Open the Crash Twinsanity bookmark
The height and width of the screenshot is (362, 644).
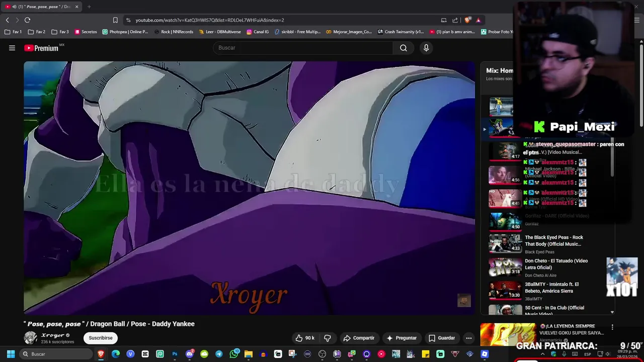coord(401,32)
